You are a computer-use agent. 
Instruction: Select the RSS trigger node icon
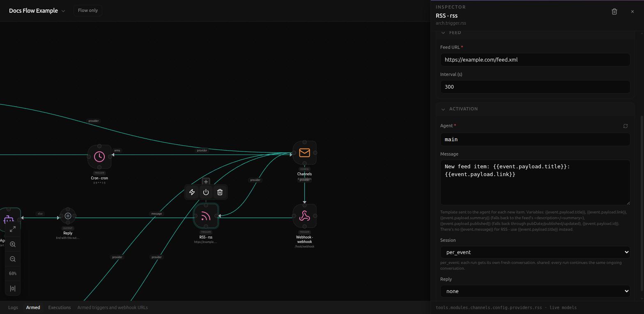206,216
